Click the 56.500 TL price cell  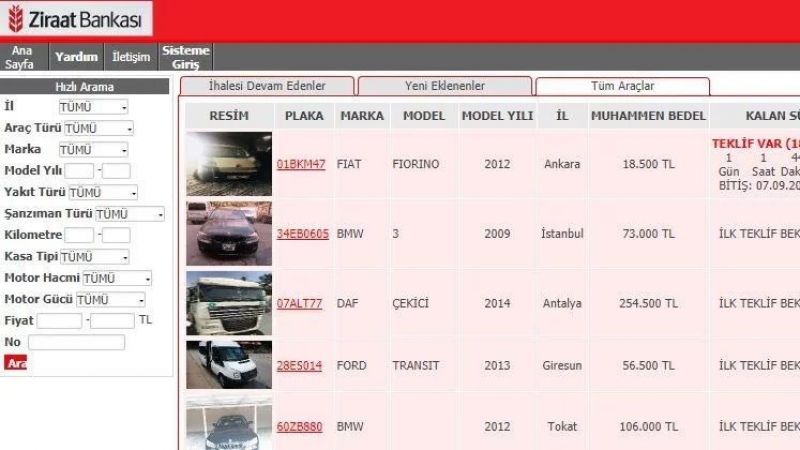click(648, 366)
